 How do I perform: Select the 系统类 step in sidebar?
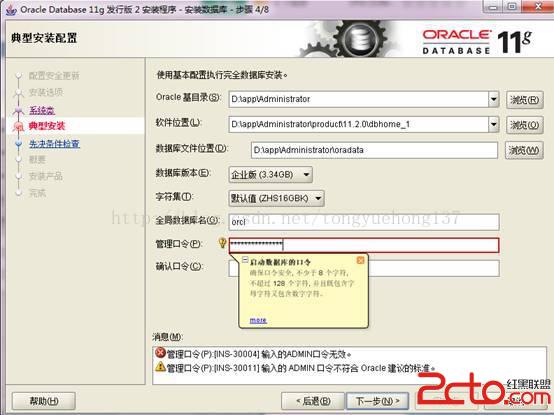tap(42, 110)
